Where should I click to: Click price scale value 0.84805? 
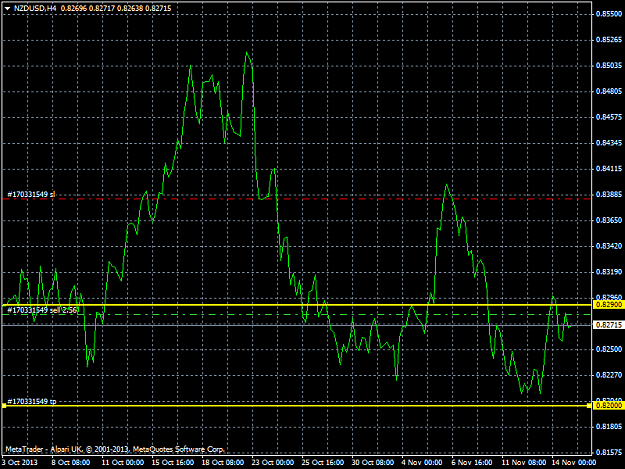pyautogui.click(x=609, y=91)
